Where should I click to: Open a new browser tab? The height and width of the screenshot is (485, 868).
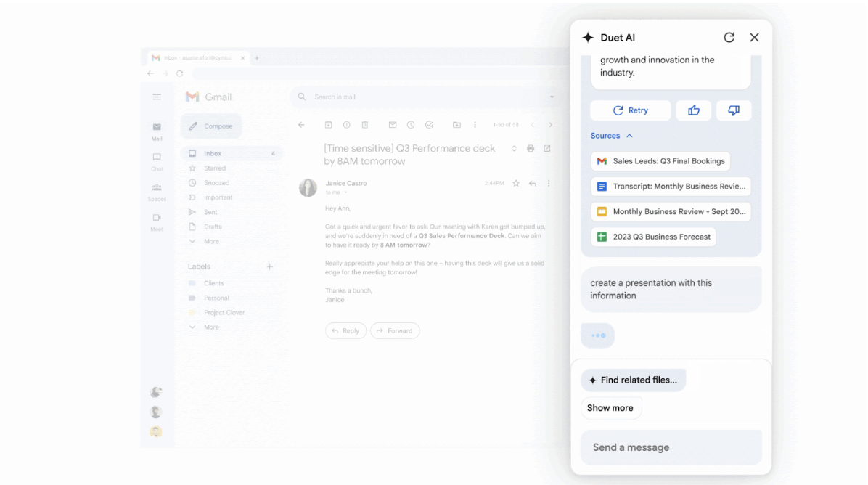click(x=257, y=57)
